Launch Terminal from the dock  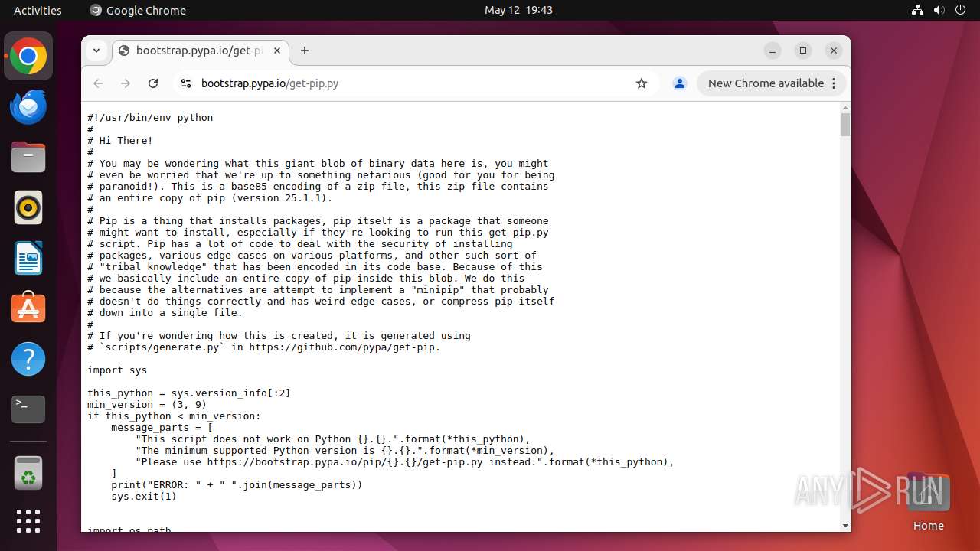point(28,409)
